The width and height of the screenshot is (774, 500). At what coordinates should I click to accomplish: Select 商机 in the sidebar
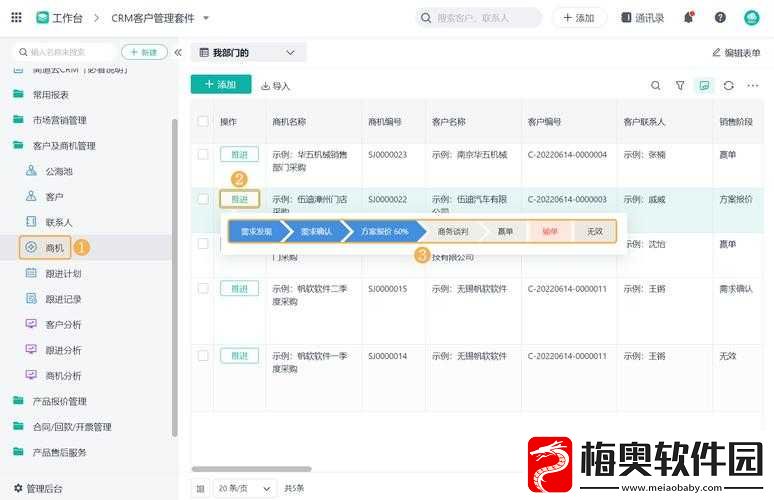click(45, 248)
